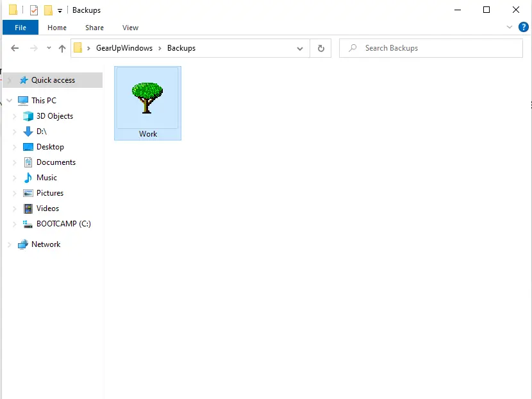Screen dimensions: 532x399
Task: Click the This PC monitor icon
Action: [23, 101]
